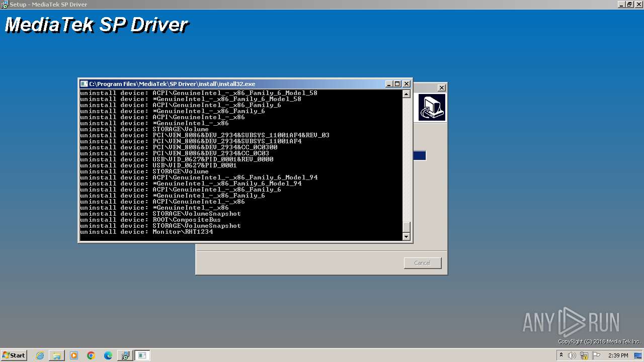Open the clock showing 2:39 PM
Screen dimensions: 644x362
pyautogui.click(x=618, y=355)
